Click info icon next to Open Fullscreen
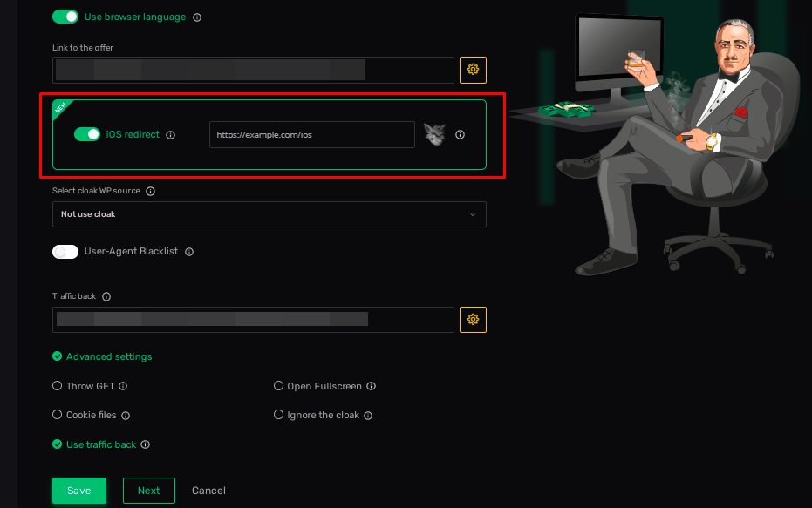 click(371, 386)
